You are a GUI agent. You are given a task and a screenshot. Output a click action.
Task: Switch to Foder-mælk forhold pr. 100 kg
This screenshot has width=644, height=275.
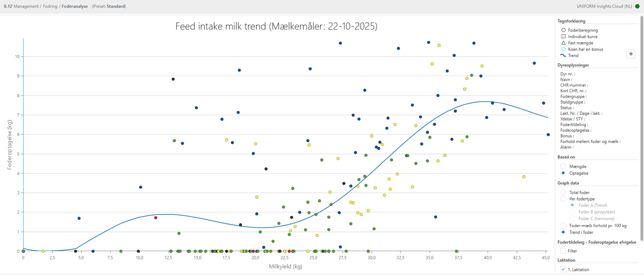pos(563,225)
